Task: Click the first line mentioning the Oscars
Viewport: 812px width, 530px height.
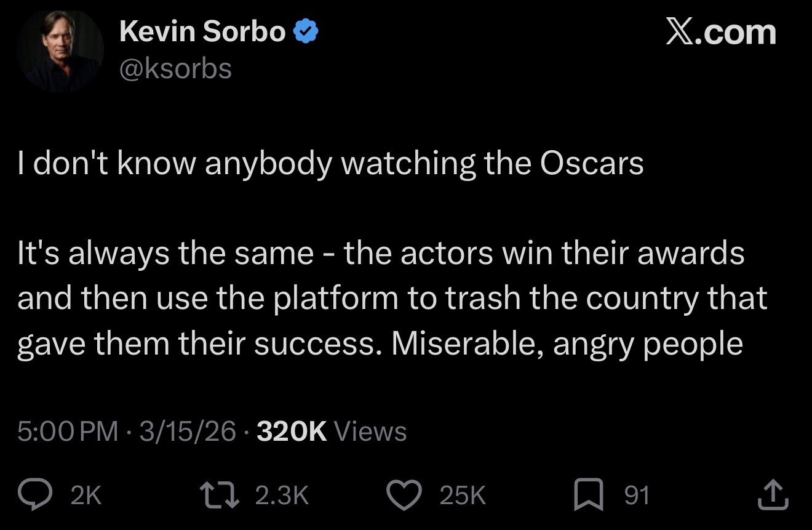Action: 330,163
